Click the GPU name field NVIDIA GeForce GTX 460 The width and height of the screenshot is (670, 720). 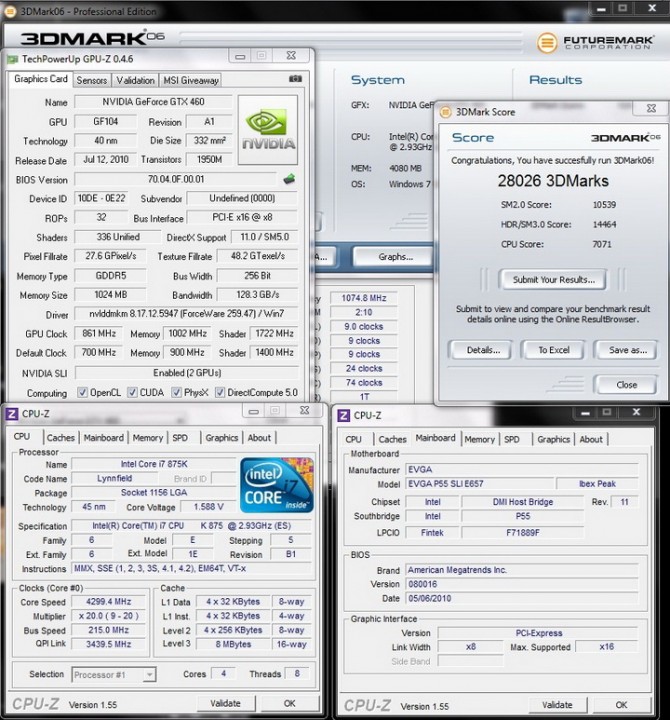(153, 101)
